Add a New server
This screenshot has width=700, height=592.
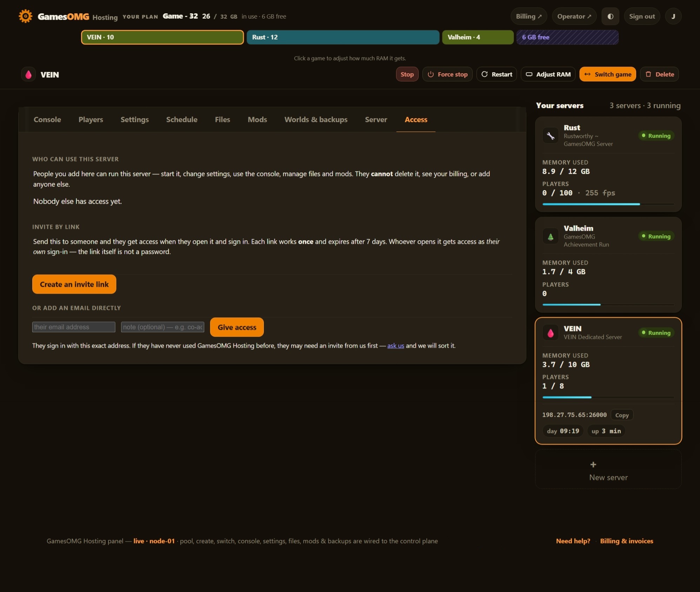(608, 470)
